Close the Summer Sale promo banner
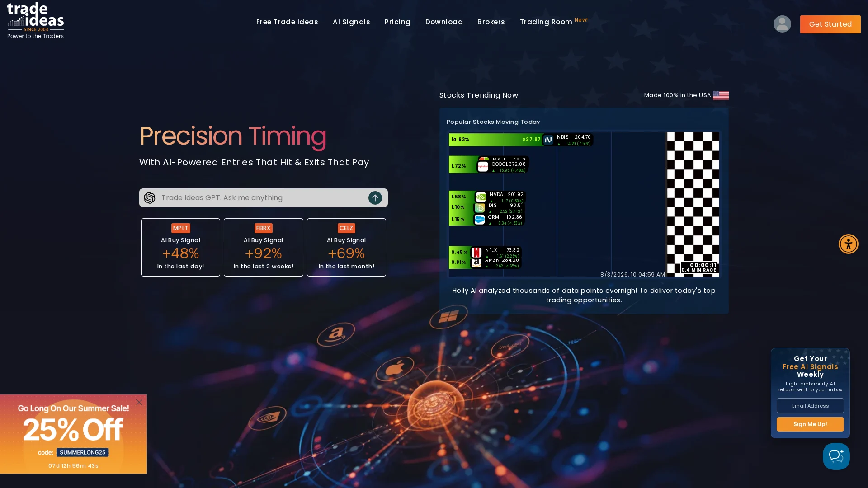The height and width of the screenshot is (488, 868). coord(139,402)
